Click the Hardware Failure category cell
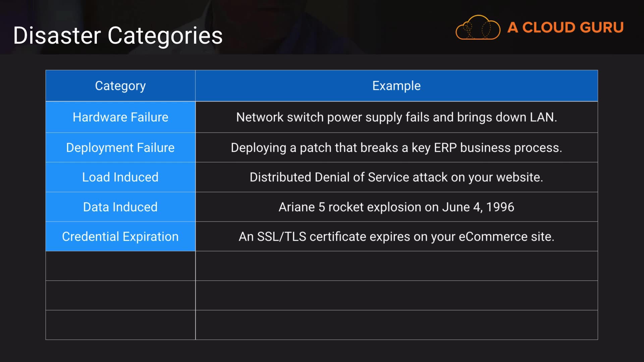The image size is (644, 362). (120, 117)
